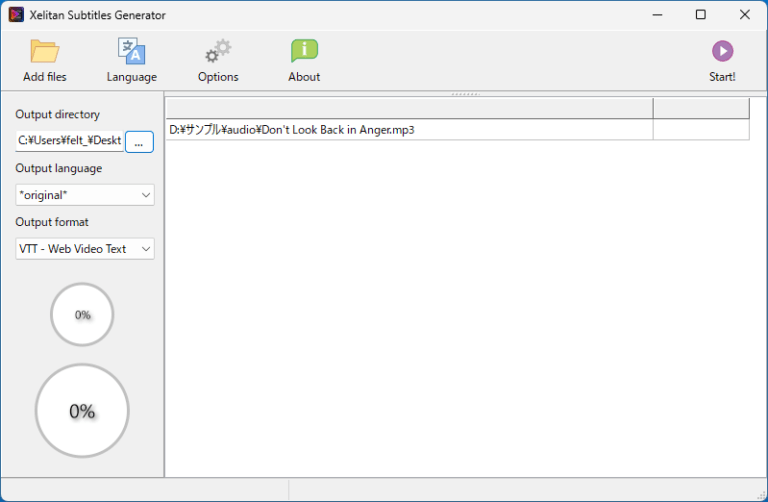Click the splitter grip above file list
Screen dimensions: 768x502
(465, 94)
